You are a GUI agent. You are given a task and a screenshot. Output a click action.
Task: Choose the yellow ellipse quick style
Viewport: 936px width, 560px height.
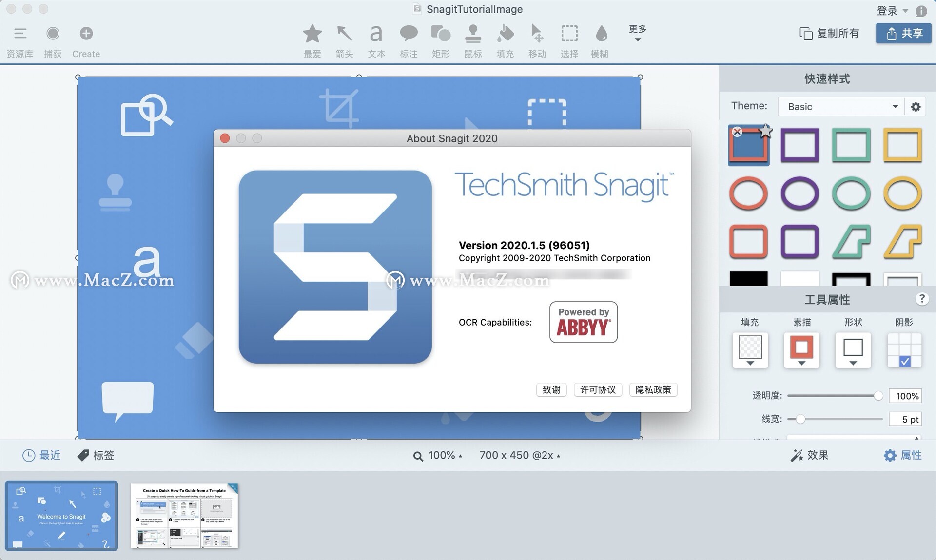[902, 193]
